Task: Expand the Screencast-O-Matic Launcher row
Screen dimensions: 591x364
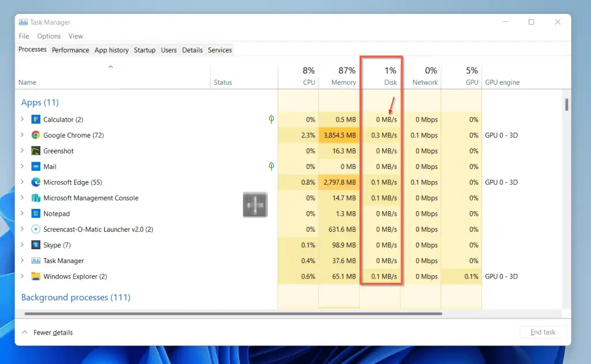Action: [23, 228]
